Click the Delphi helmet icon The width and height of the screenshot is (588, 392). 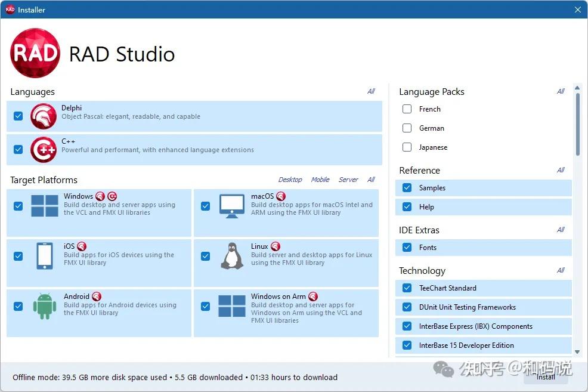(x=44, y=116)
